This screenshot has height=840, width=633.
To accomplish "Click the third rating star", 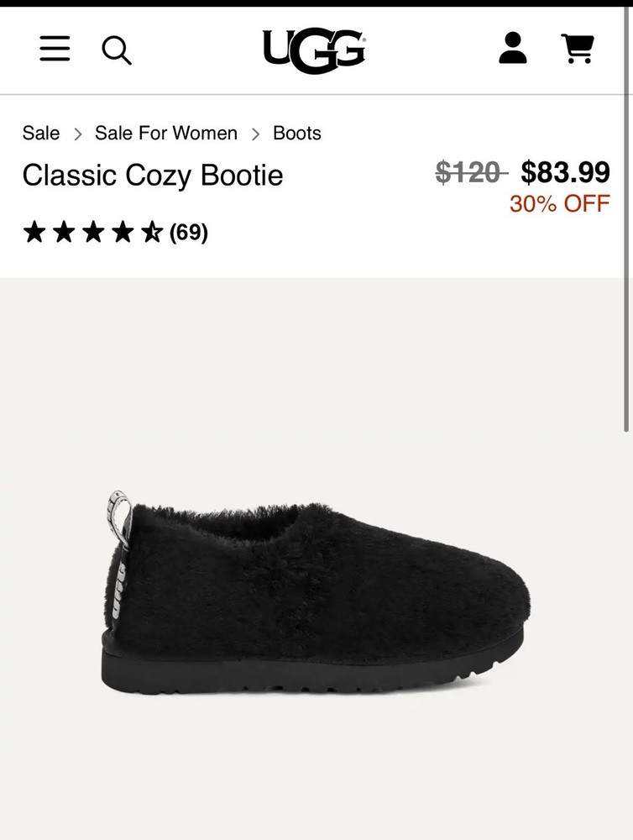I will click(x=93, y=232).
